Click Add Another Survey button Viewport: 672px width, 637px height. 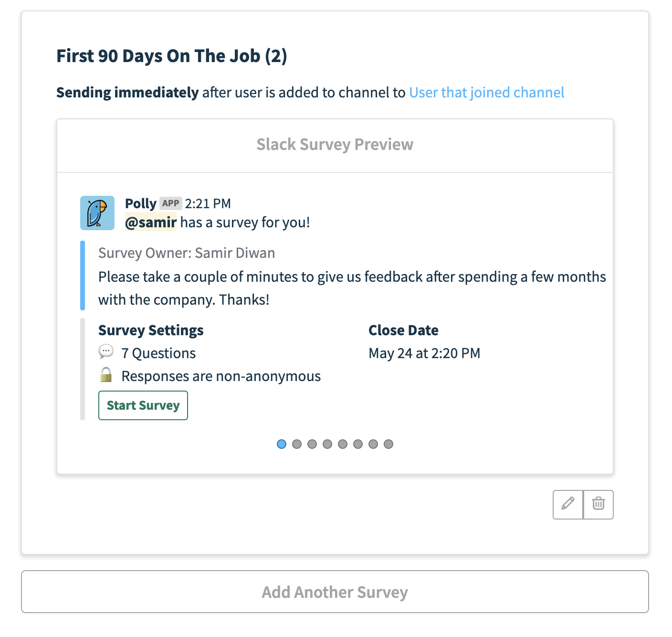[x=335, y=592]
